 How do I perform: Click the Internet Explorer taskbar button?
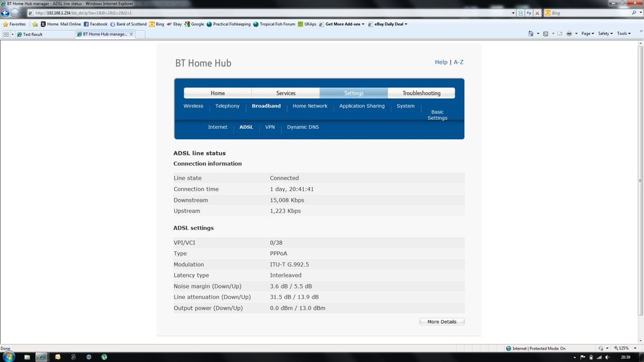(41, 357)
